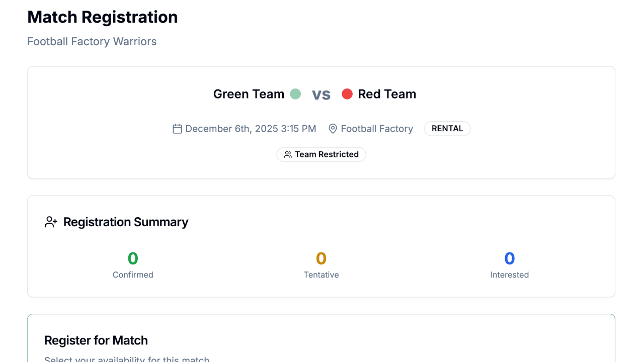Viewport: 644px width, 362px height.
Task: Click the people icon inside Team Restricted badge
Action: tap(288, 154)
